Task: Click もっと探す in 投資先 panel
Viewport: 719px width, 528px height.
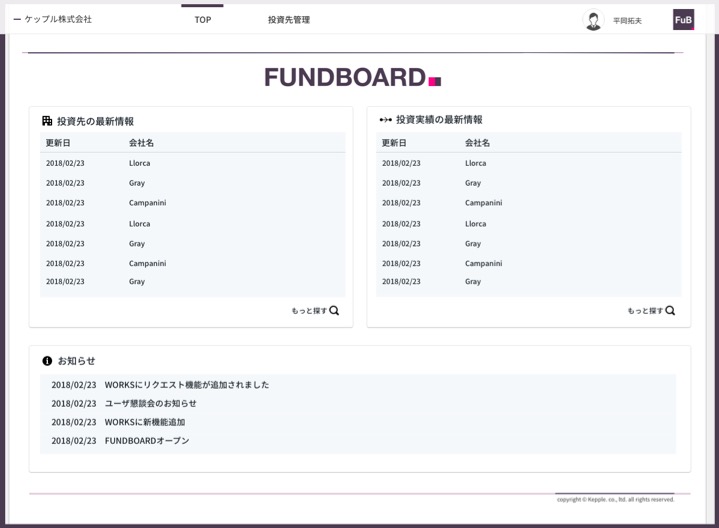Action: coord(309,311)
